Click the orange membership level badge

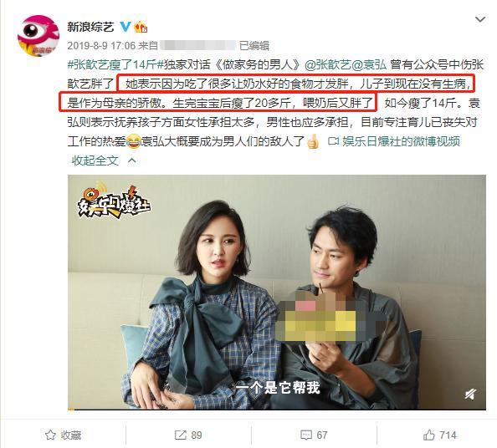(141, 27)
